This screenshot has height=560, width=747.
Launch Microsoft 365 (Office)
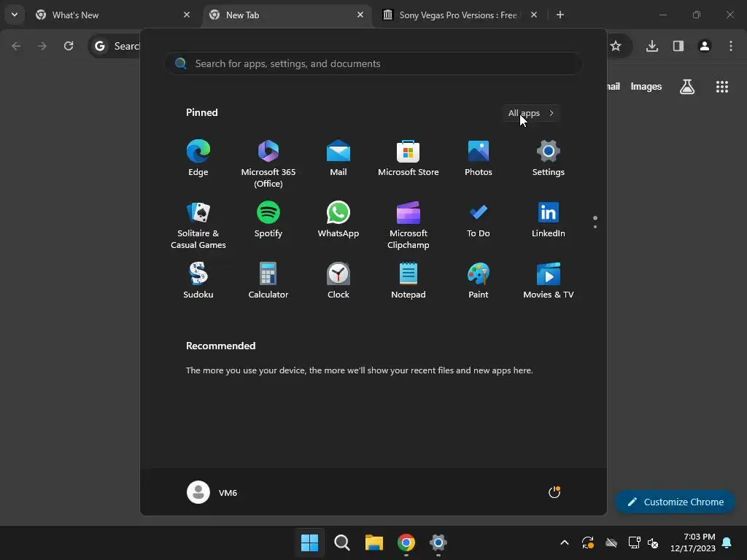(x=268, y=164)
